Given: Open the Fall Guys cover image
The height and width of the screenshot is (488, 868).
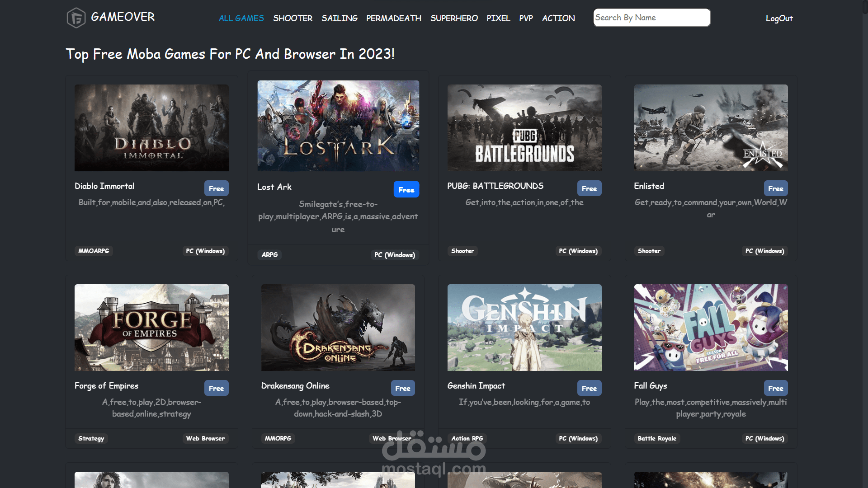Looking at the screenshot, I should coord(711,328).
